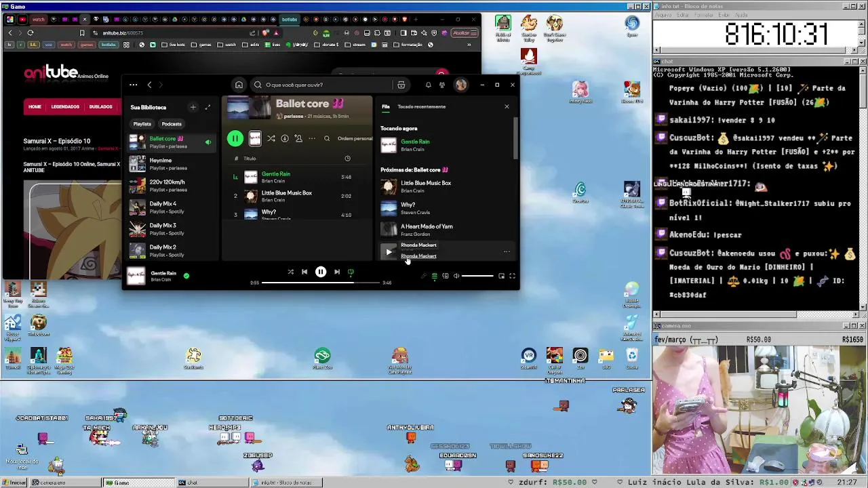Open Spotify browse icon next to search
The width and height of the screenshot is (868, 488).
[x=401, y=85]
